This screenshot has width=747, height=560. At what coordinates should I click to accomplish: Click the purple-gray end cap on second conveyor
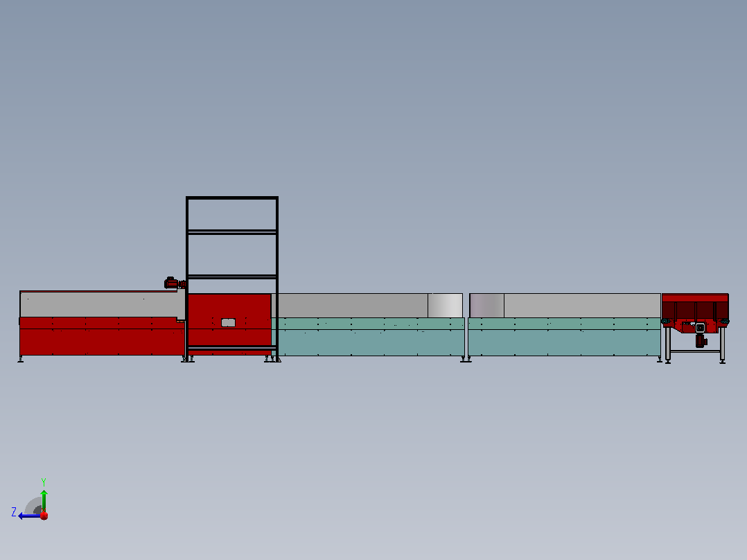point(487,306)
